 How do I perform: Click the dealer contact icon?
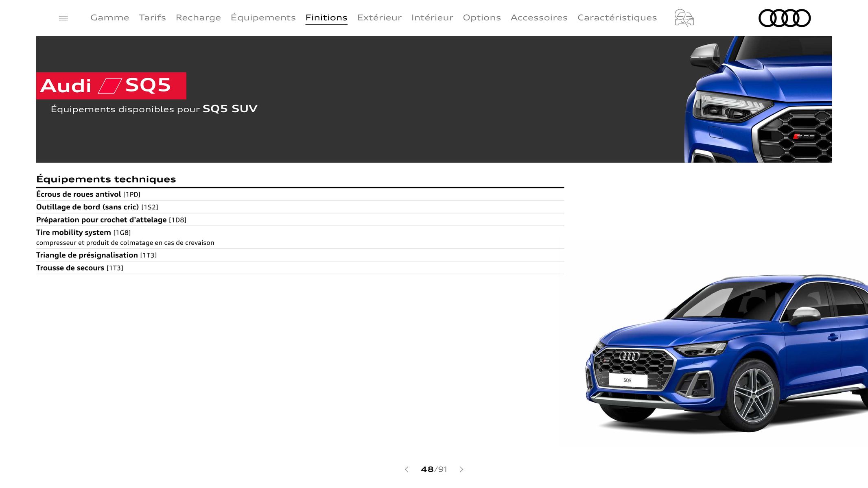[x=684, y=18]
